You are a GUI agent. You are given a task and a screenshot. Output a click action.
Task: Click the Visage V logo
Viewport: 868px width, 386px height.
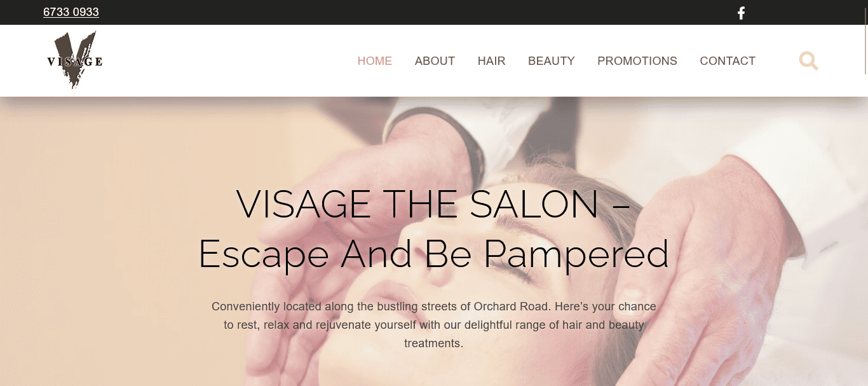[x=74, y=60]
